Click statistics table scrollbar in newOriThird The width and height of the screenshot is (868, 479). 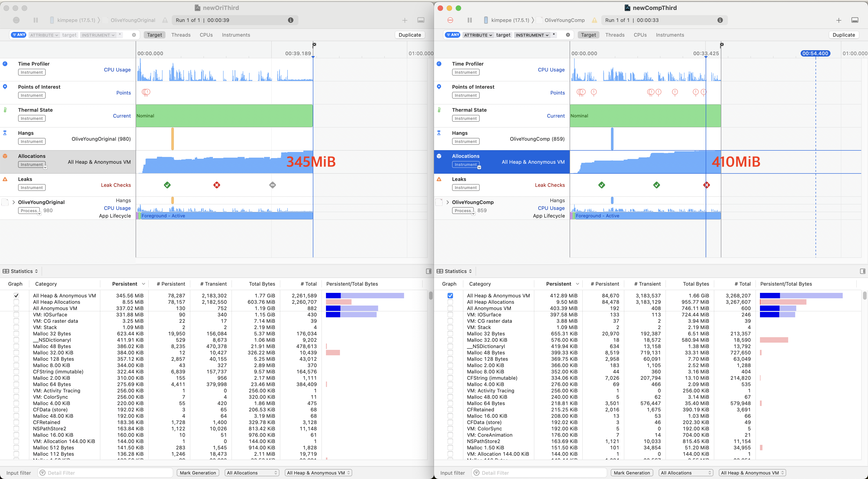tap(431, 296)
